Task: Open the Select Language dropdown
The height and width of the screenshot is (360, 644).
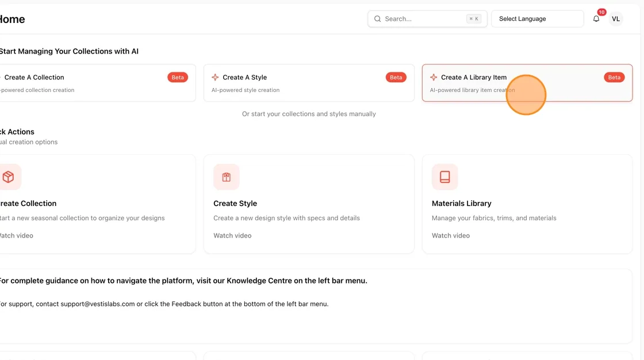Action: (x=537, y=19)
